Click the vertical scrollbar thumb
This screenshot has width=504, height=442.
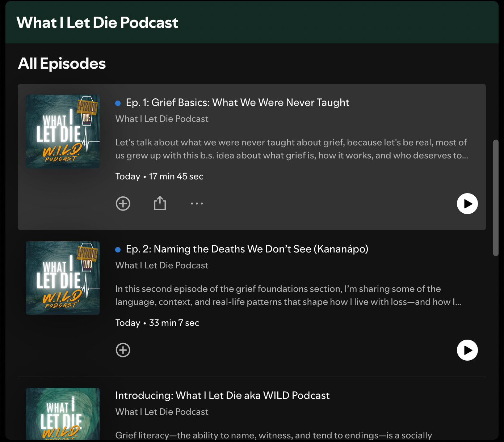point(496,198)
